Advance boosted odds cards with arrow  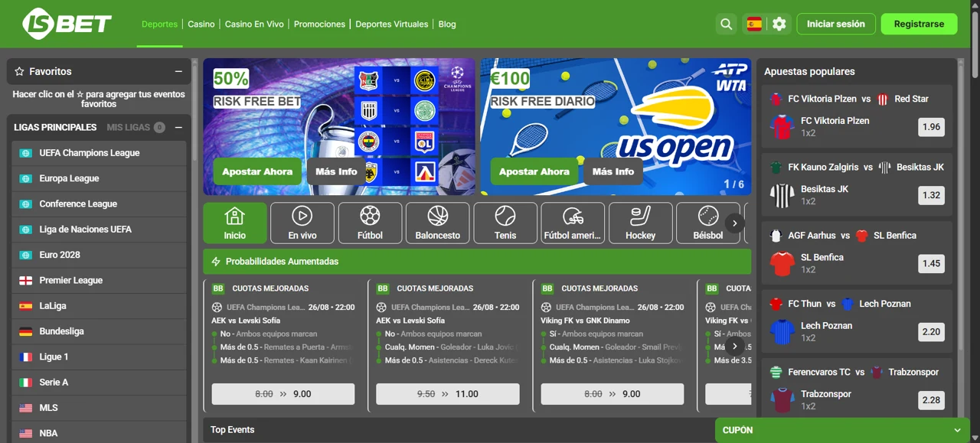click(x=734, y=347)
